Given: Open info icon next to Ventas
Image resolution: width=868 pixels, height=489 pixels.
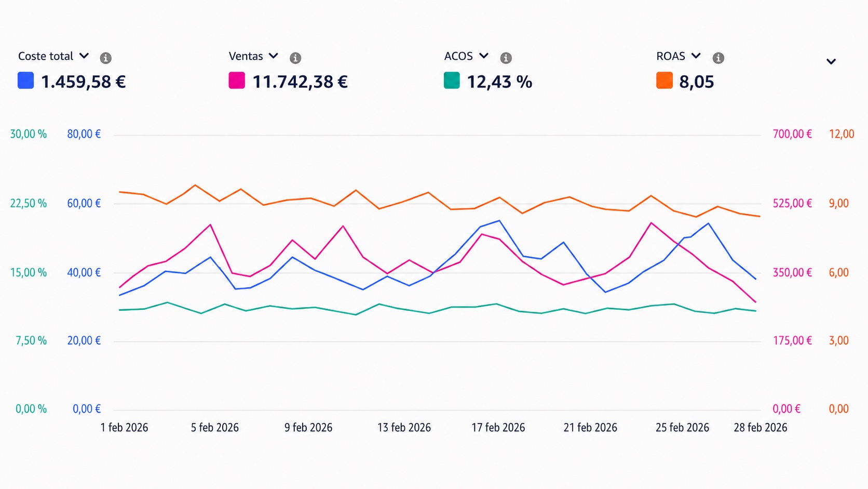Looking at the screenshot, I should pyautogui.click(x=295, y=58).
